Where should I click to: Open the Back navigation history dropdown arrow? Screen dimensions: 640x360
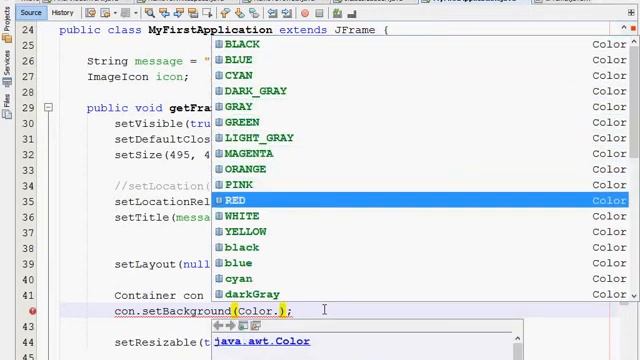[115, 13]
